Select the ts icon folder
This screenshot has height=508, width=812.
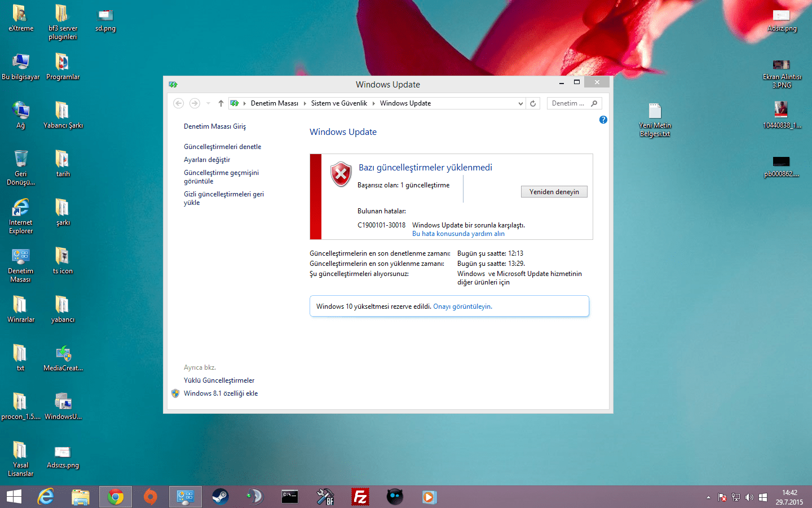pos(63,261)
